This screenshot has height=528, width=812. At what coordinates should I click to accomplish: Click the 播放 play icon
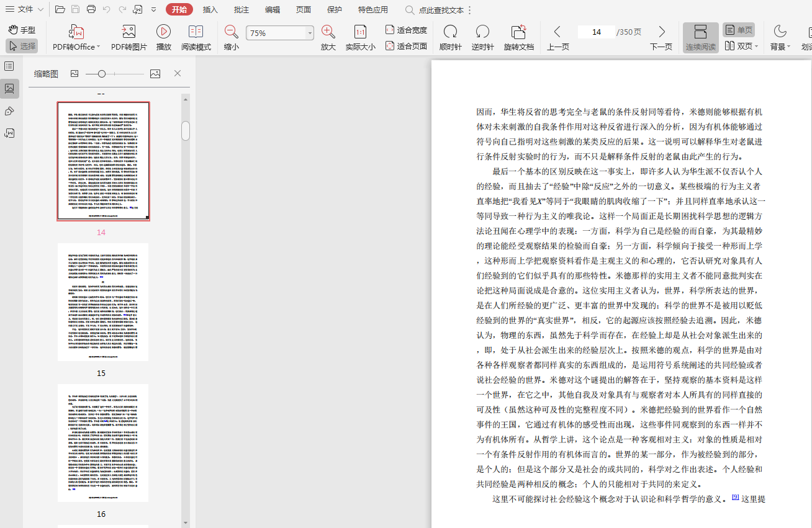coord(163,32)
